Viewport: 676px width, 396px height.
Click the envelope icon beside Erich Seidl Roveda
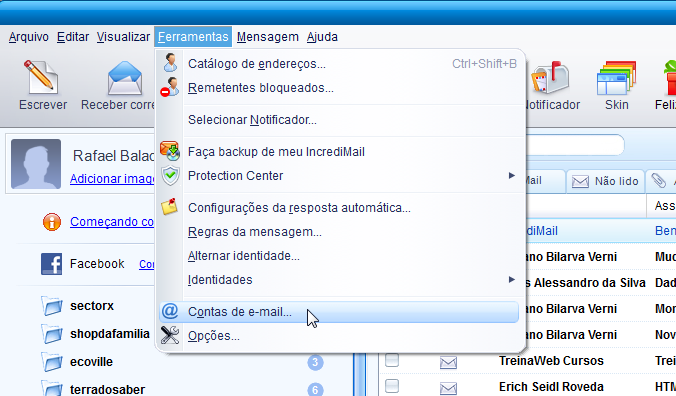(x=448, y=388)
